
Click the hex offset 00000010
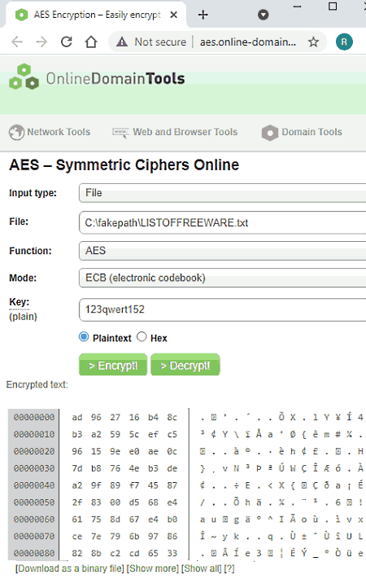click(x=33, y=434)
